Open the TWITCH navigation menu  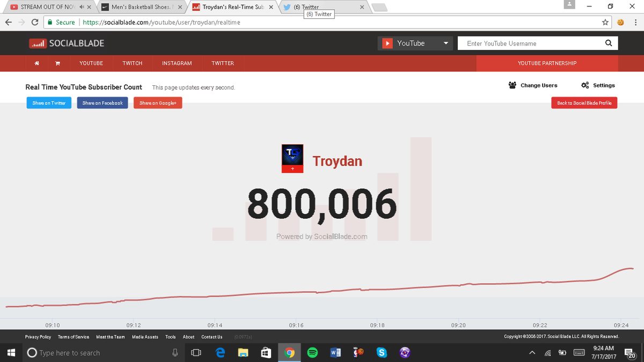pos(133,63)
